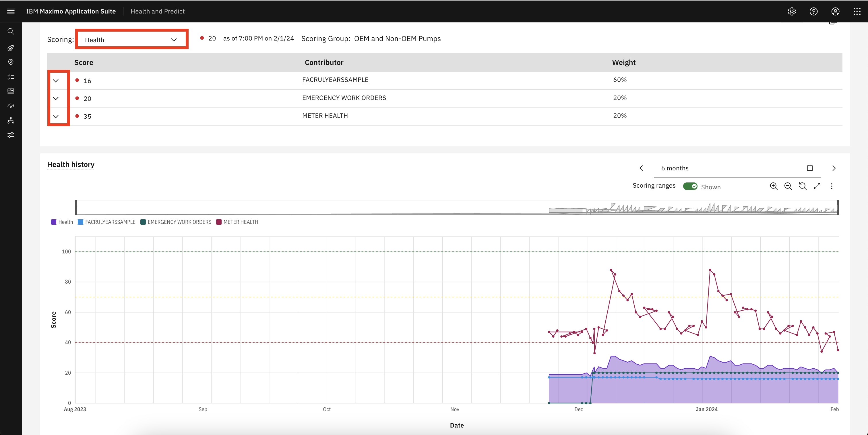Zoom out on the health history chart

pos(788,186)
